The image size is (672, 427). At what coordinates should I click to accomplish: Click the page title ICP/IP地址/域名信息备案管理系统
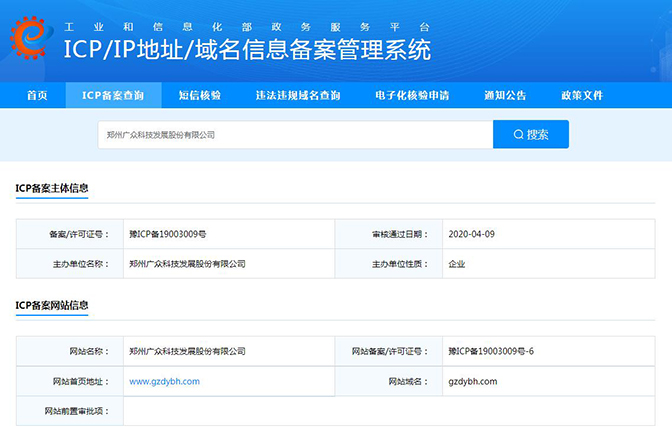point(247,48)
